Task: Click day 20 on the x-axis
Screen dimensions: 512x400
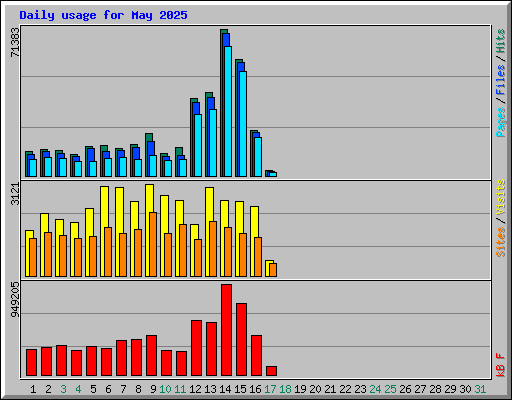Action: coord(315,389)
